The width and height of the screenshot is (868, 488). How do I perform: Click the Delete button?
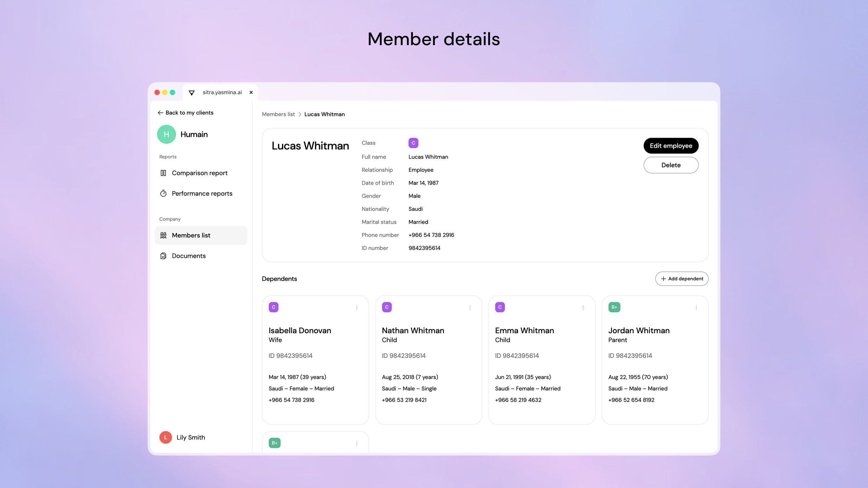tap(671, 165)
